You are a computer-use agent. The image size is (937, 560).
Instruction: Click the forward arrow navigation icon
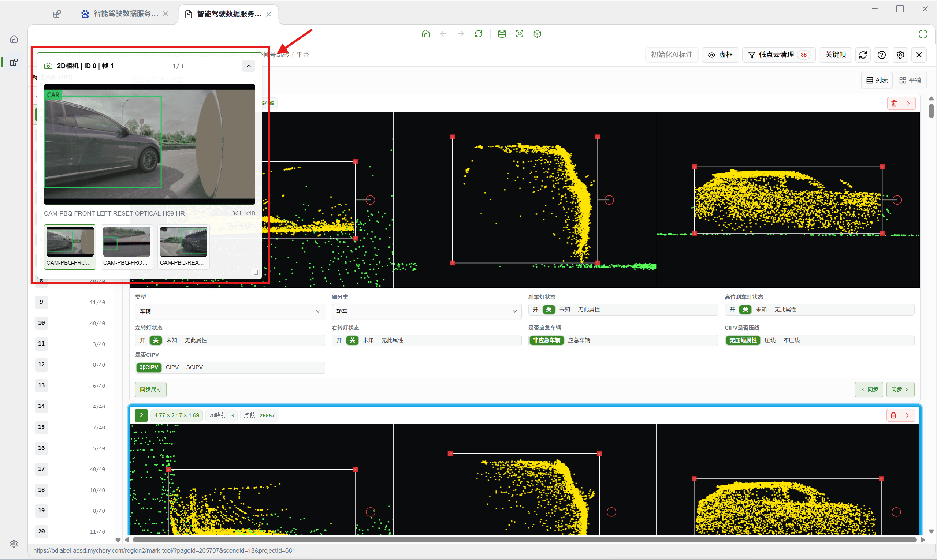point(461,34)
